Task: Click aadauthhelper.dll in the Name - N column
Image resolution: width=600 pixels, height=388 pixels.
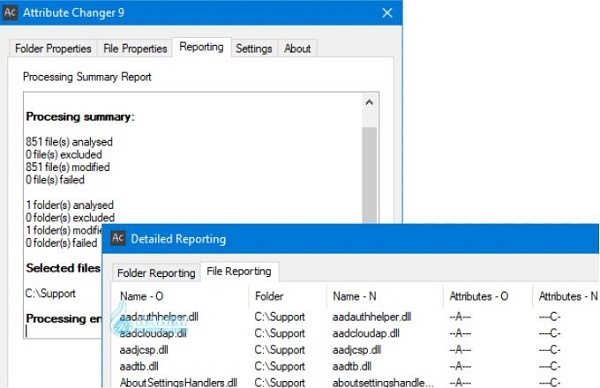Action: (x=372, y=317)
